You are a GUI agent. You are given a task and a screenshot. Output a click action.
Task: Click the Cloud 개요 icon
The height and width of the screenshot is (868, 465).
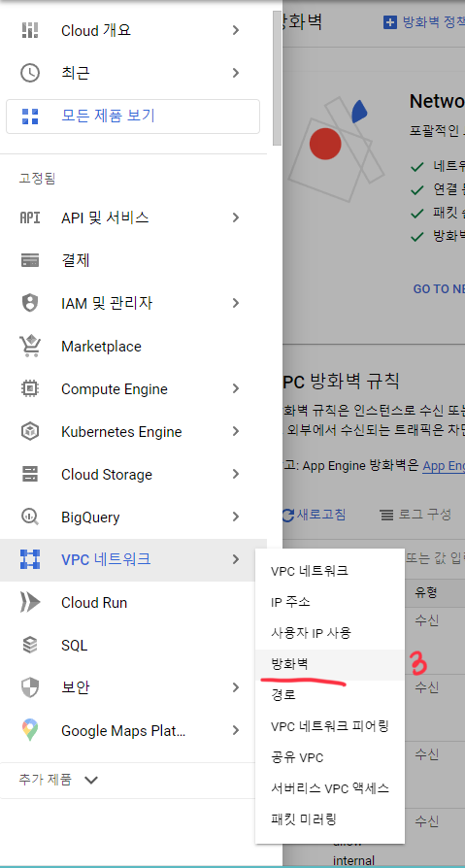(30, 30)
